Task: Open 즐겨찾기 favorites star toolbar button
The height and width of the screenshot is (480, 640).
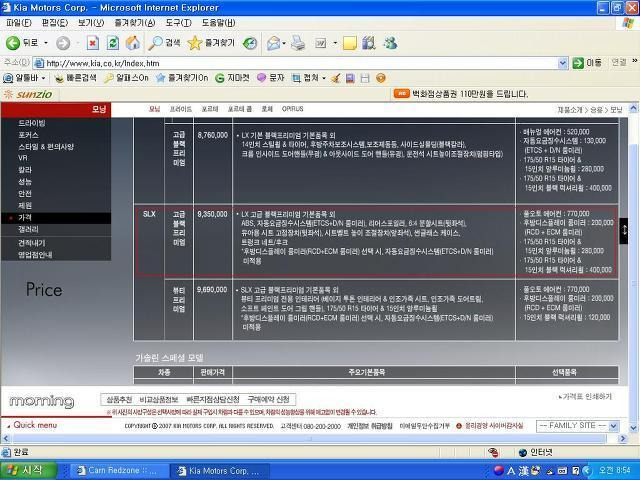Action: point(211,42)
